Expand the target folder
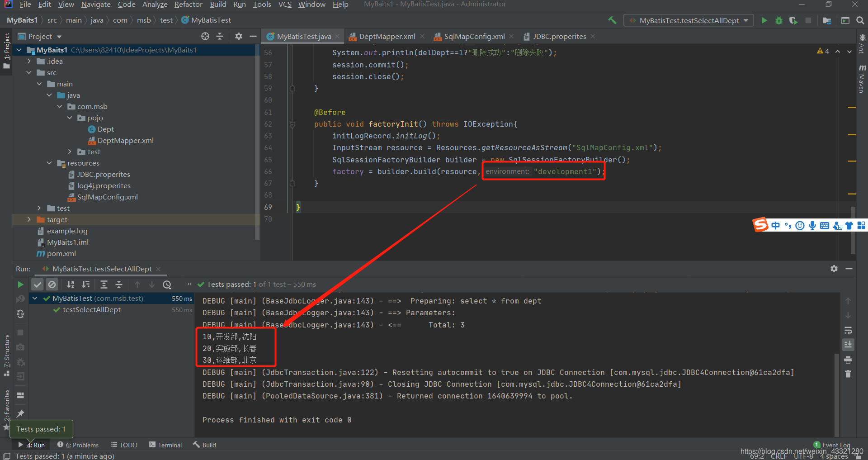Screen dimensions: 868x460 tap(29, 219)
